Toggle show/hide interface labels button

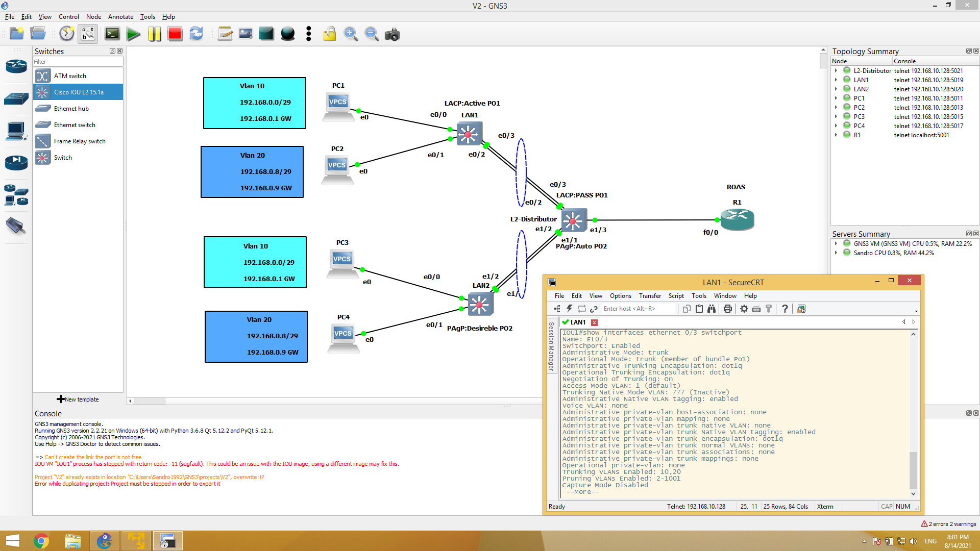pyautogui.click(x=88, y=34)
